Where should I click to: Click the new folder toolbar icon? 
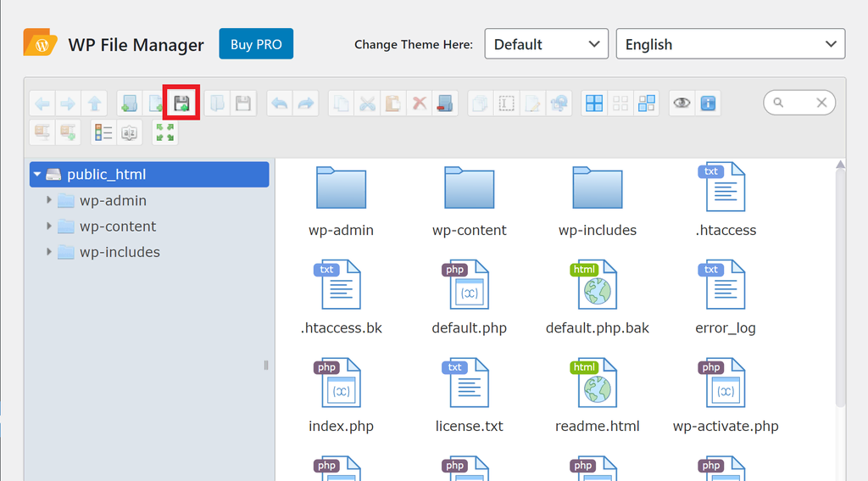click(x=130, y=103)
